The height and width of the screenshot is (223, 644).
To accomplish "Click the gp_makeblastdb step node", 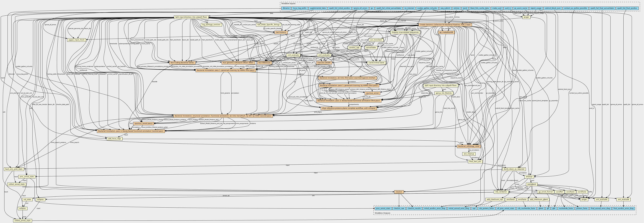I will [446, 32].
